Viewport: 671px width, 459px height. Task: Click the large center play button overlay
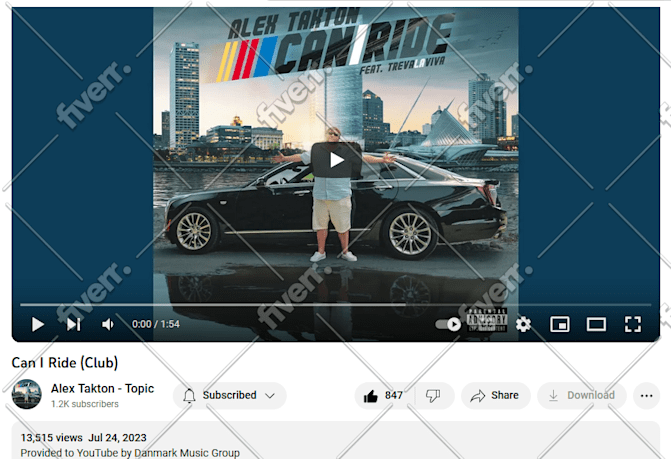[x=336, y=160]
